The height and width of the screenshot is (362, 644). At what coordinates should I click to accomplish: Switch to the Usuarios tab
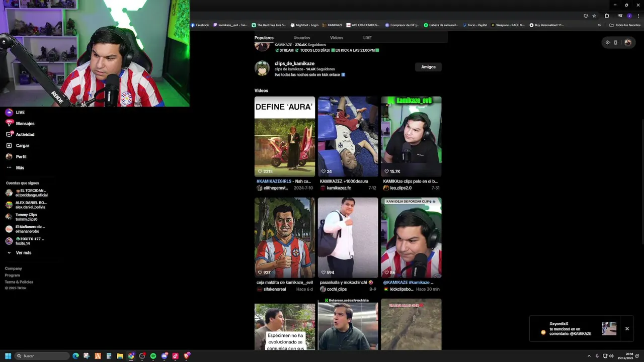tap(302, 38)
